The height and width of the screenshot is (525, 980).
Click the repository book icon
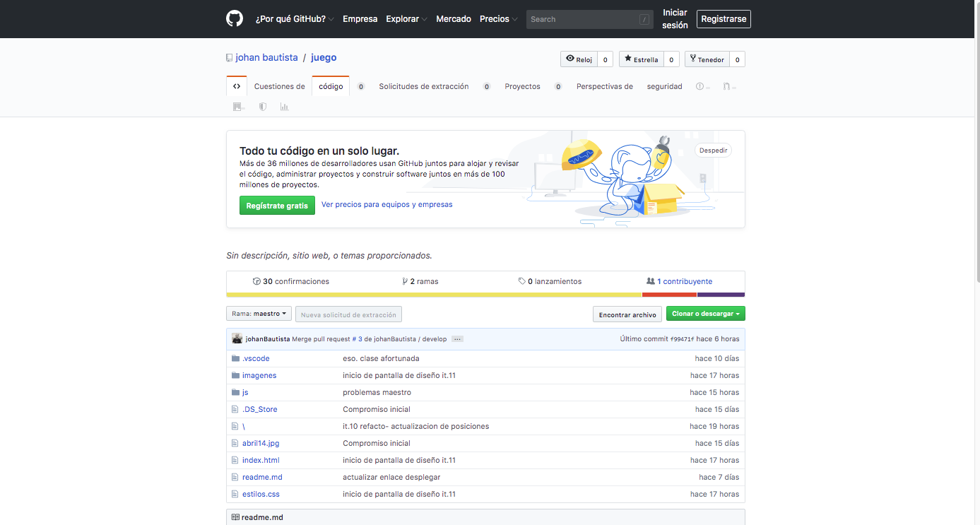click(230, 58)
